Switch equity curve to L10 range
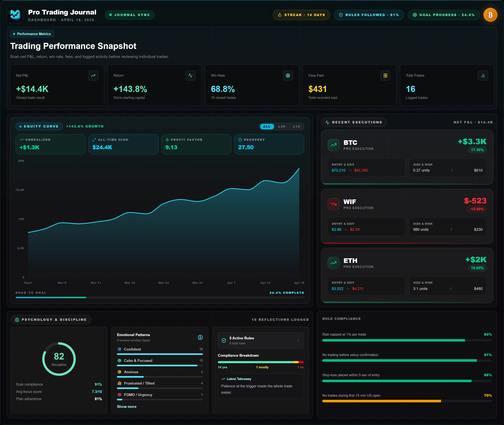This screenshot has width=504, height=425. tap(296, 127)
